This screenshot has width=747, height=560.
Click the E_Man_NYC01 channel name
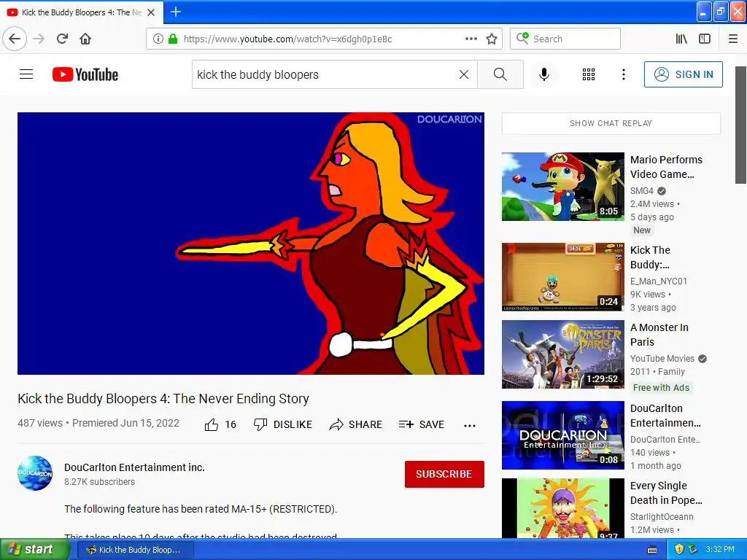659,281
